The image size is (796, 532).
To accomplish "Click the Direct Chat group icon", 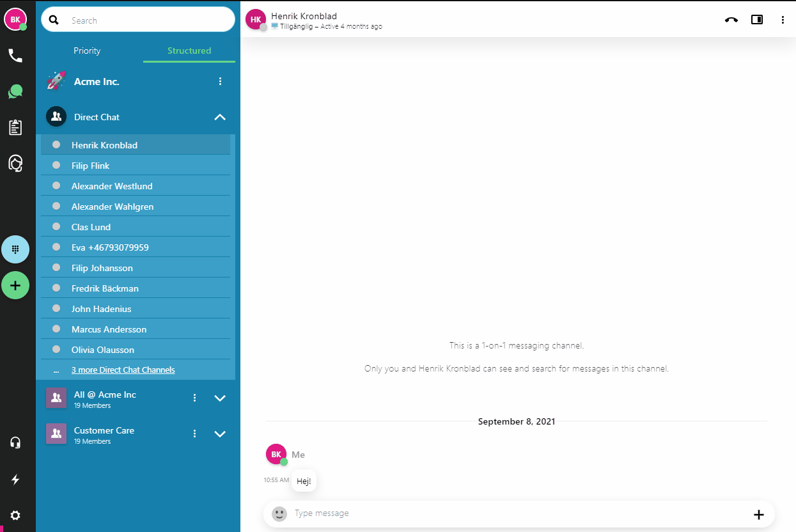I will 56,117.
